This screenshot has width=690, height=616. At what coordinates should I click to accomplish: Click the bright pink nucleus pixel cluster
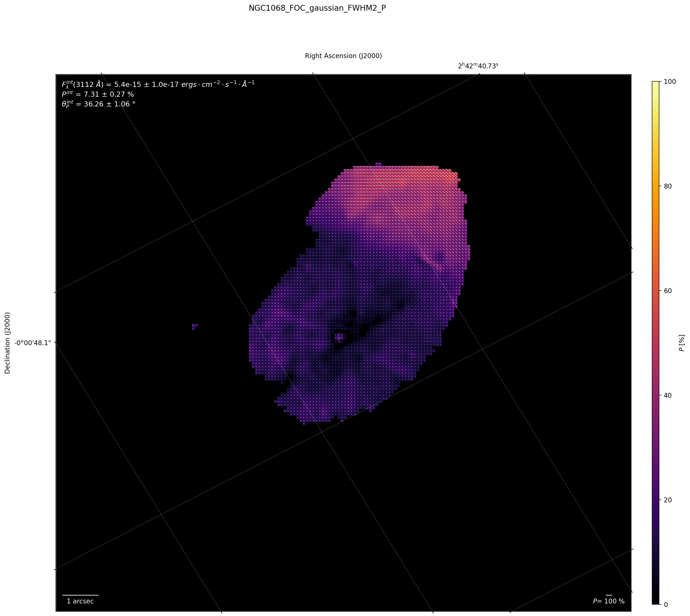coord(339,337)
